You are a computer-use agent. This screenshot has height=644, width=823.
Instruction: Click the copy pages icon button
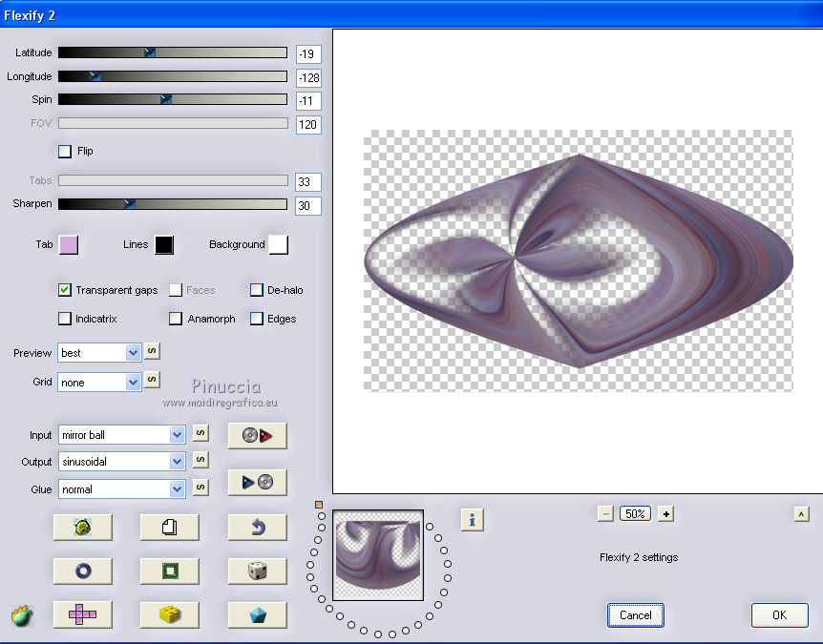click(170, 527)
